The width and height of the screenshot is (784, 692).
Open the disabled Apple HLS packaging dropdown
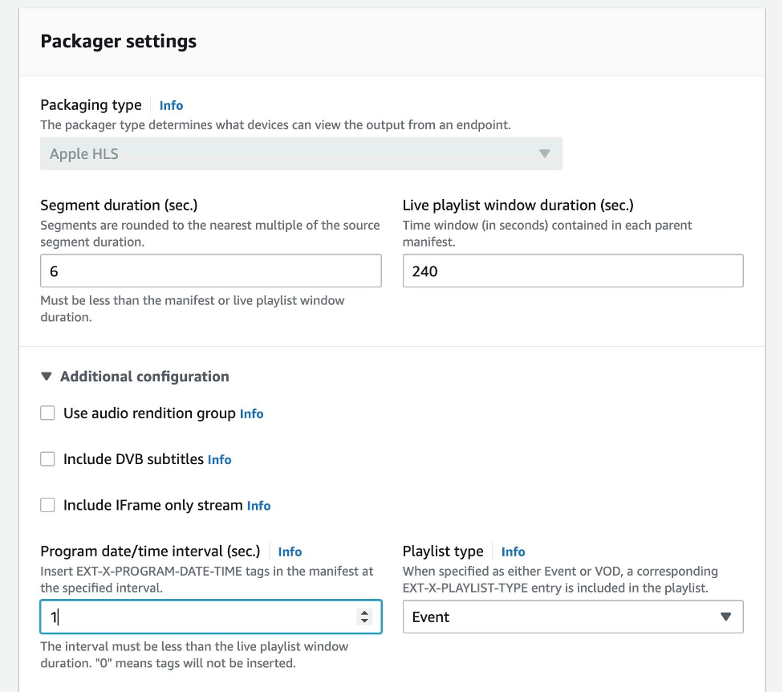301,153
